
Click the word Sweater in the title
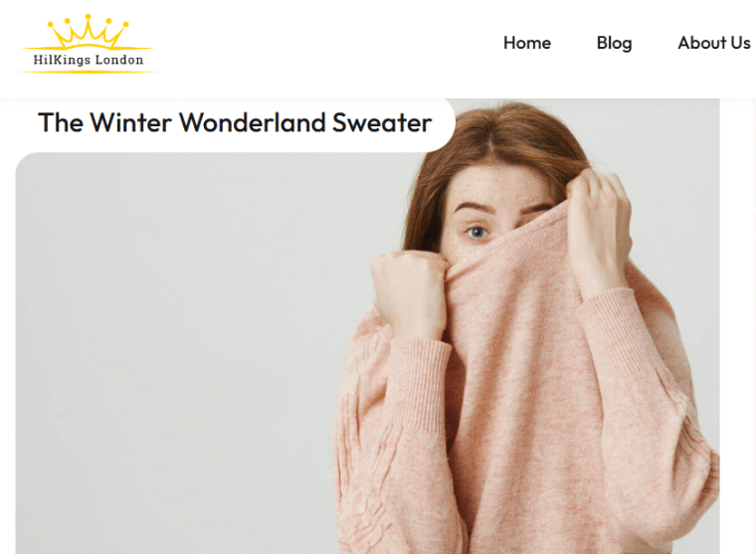(382, 122)
